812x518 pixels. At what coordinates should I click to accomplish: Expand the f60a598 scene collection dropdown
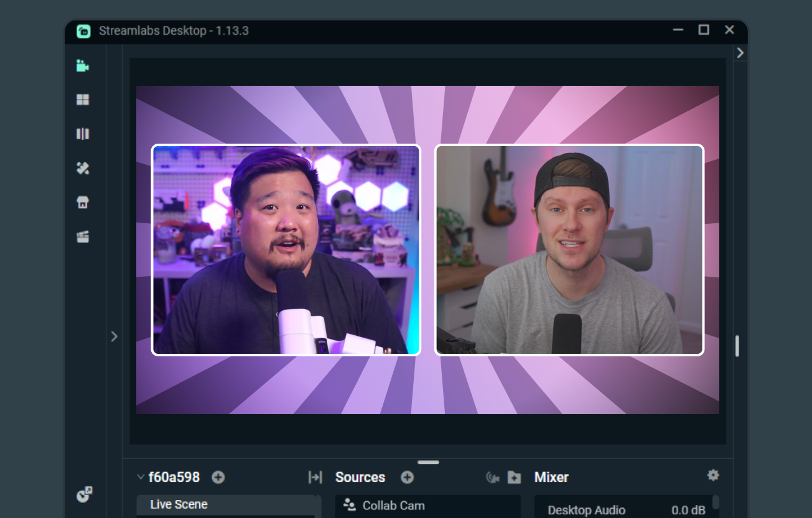pyautogui.click(x=141, y=477)
